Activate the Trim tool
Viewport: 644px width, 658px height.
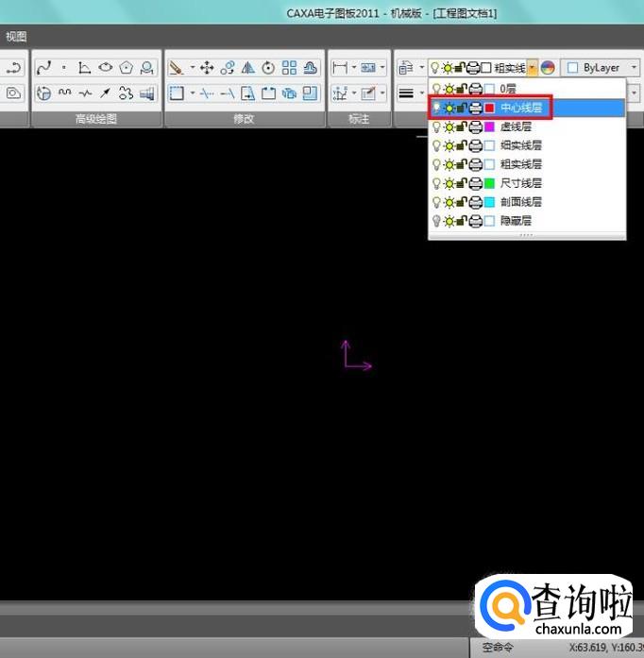pyautogui.click(x=207, y=93)
